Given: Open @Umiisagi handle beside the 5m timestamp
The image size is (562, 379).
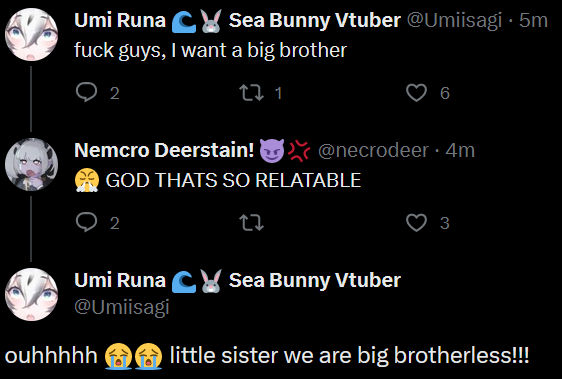Looking at the screenshot, I should tap(454, 20).
